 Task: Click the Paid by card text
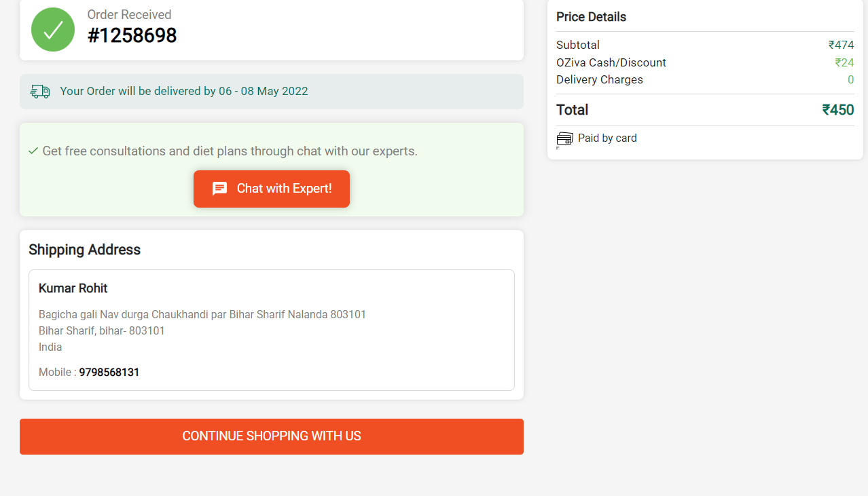click(x=608, y=138)
